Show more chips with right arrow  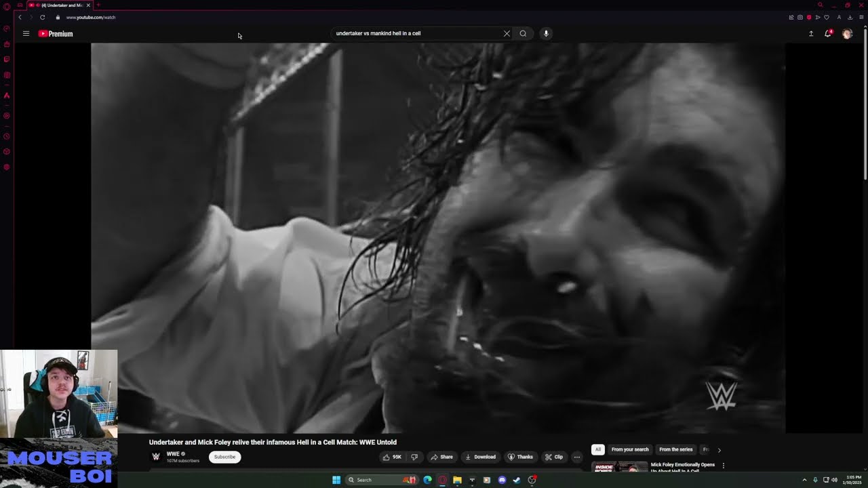point(719,450)
